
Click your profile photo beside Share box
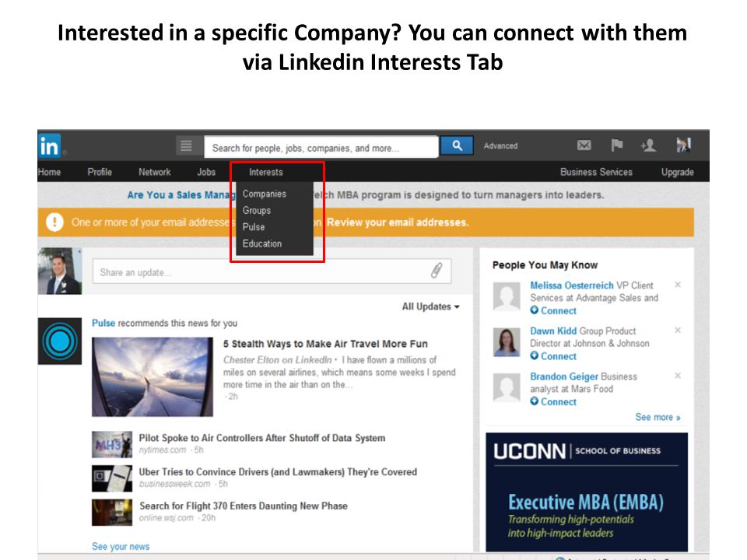[x=60, y=271]
